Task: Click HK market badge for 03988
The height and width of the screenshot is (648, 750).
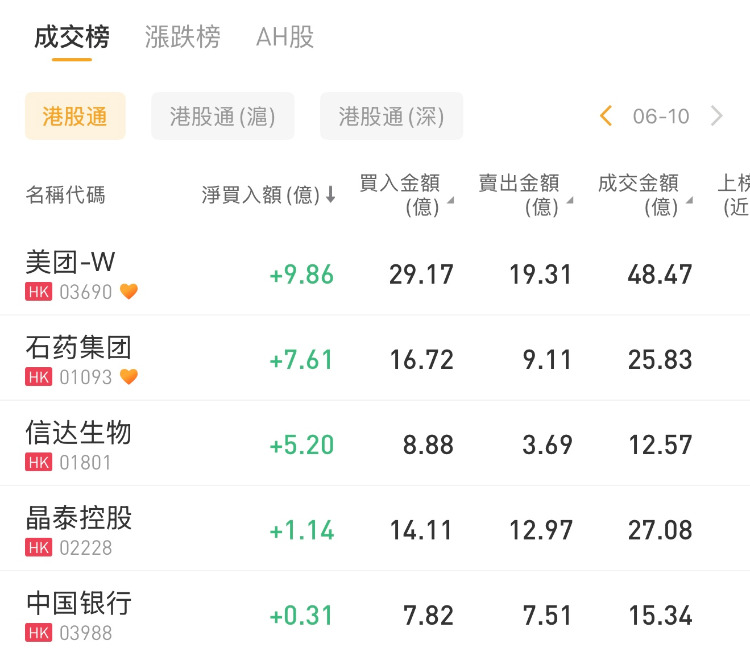Action: [39, 633]
